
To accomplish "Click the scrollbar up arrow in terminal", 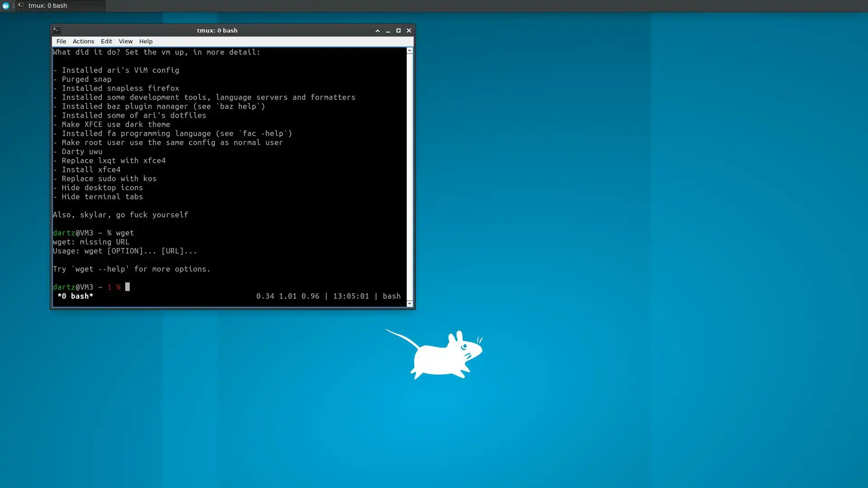I will coord(410,51).
